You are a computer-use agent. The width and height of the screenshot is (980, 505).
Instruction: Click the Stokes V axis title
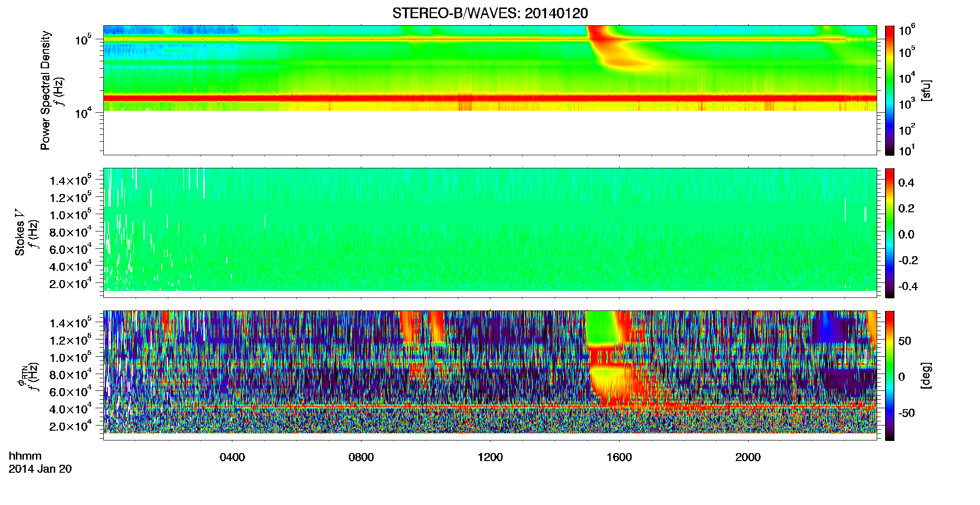pos(20,232)
